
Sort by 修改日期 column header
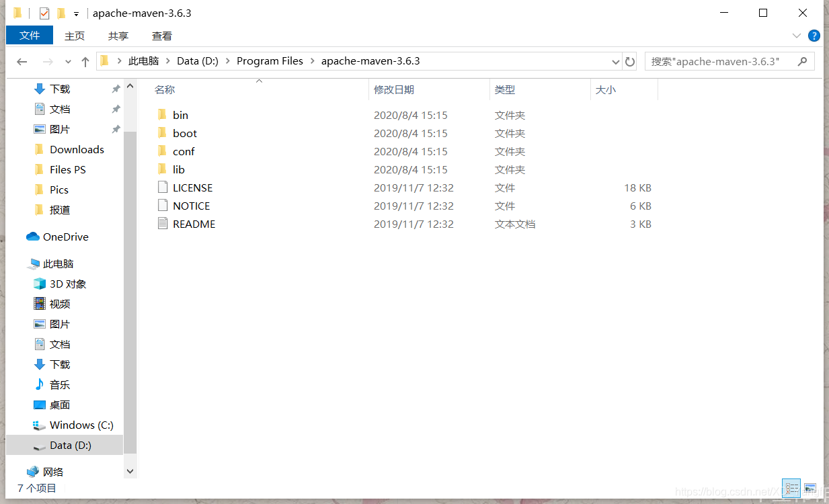(394, 89)
